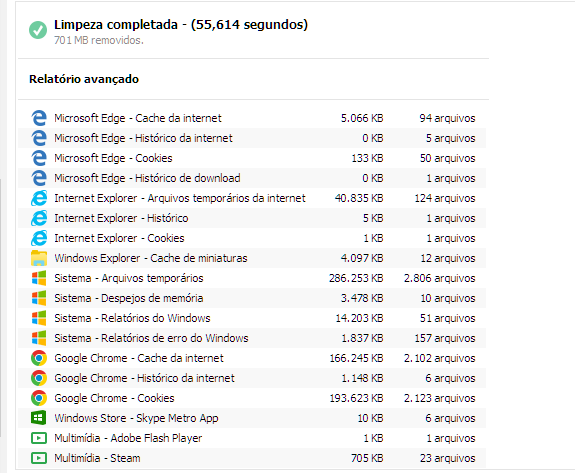Select Sistema - Despejos de memória entry
575x473 pixels.
252,298
